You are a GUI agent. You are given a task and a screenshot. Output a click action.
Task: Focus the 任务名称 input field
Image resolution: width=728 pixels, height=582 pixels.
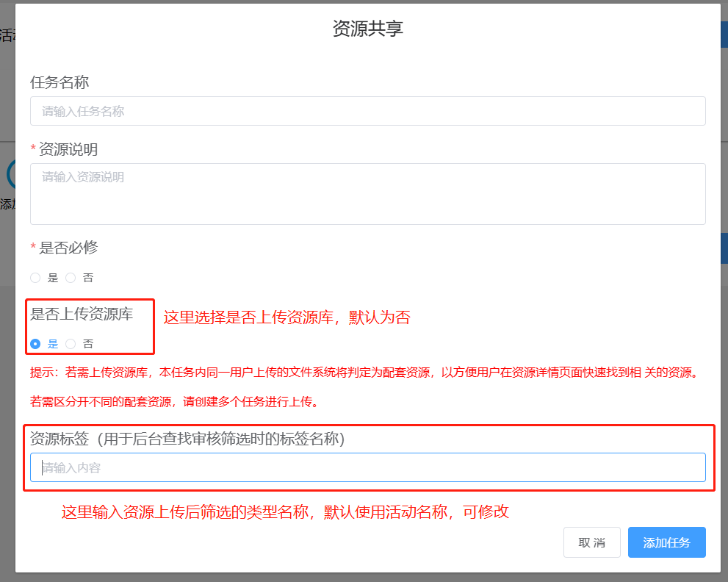coord(367,111)
